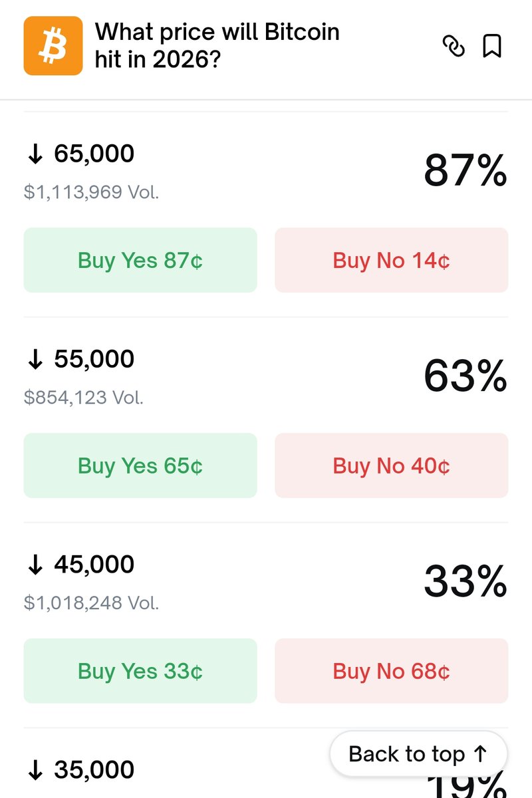Click the 87% probability value
Image resolution: width=532 pixels, height=798 pixels.
(465, 171)
